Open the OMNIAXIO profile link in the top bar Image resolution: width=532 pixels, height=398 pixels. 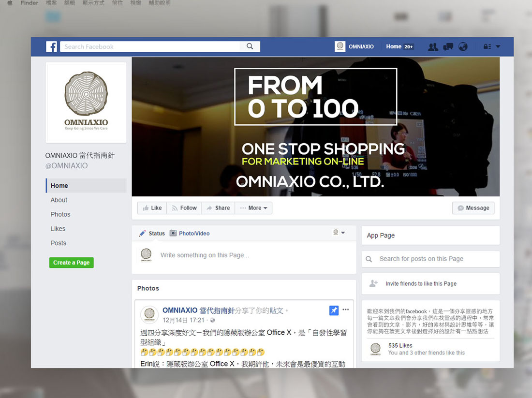pyautogui.click(x=361, y=46)
